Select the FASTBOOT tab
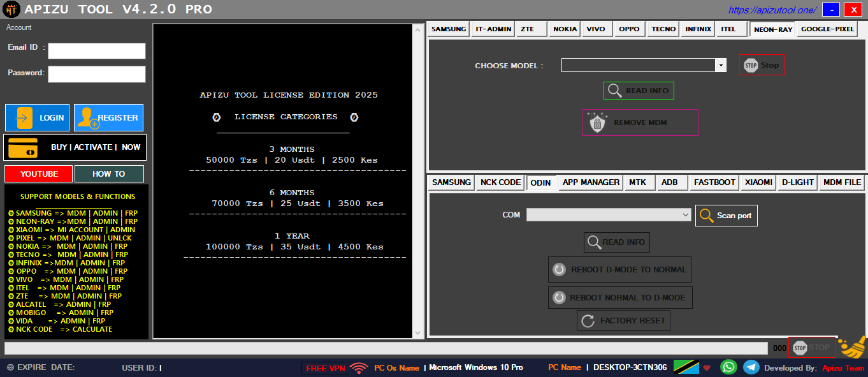This screenshot has height=377, width=868. point(714,182)
